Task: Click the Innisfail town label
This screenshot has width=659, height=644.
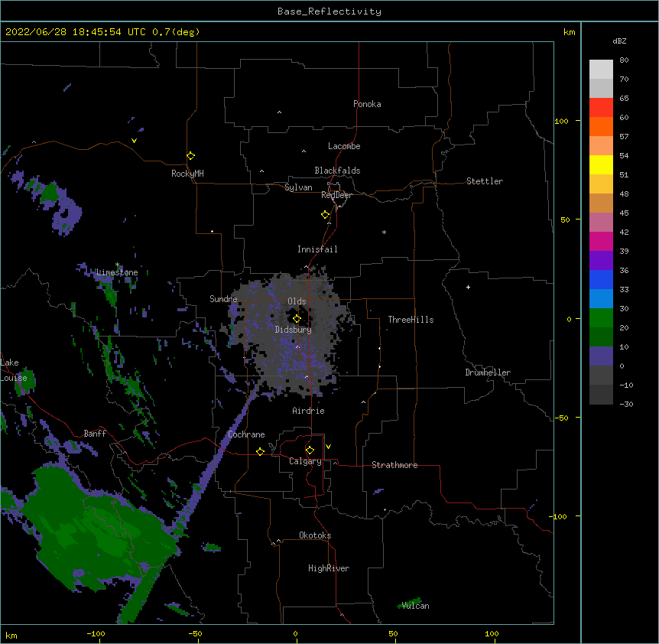Action: coord(317,249)
